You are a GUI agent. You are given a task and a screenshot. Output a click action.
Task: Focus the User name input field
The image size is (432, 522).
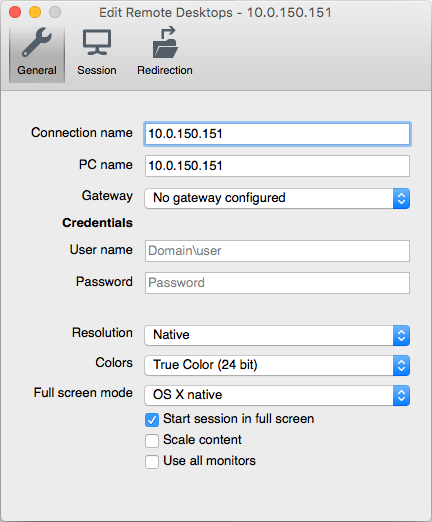click(x=277, y=251)
